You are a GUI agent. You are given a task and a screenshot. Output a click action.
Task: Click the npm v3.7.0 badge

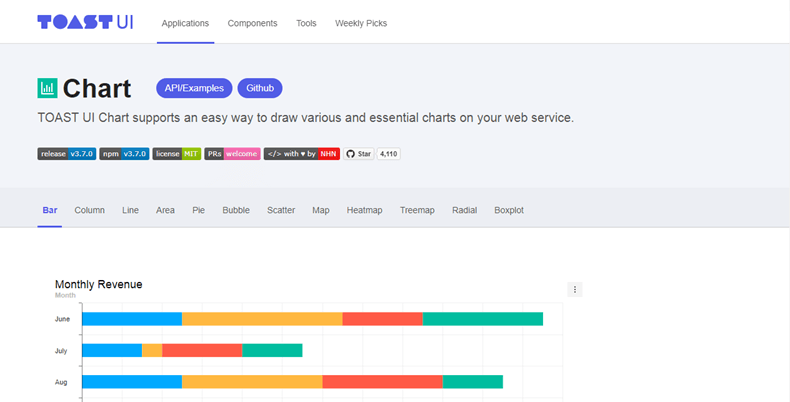pos(124,154)
